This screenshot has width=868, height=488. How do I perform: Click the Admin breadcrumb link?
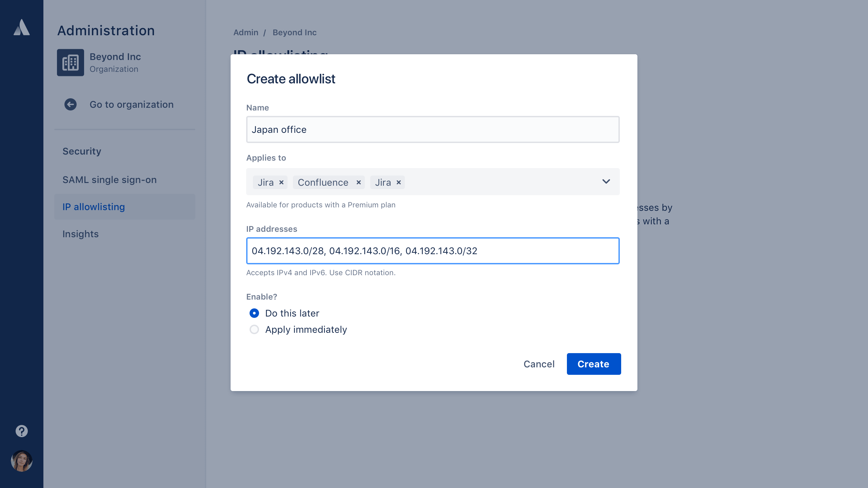click(x=245, y=32)
